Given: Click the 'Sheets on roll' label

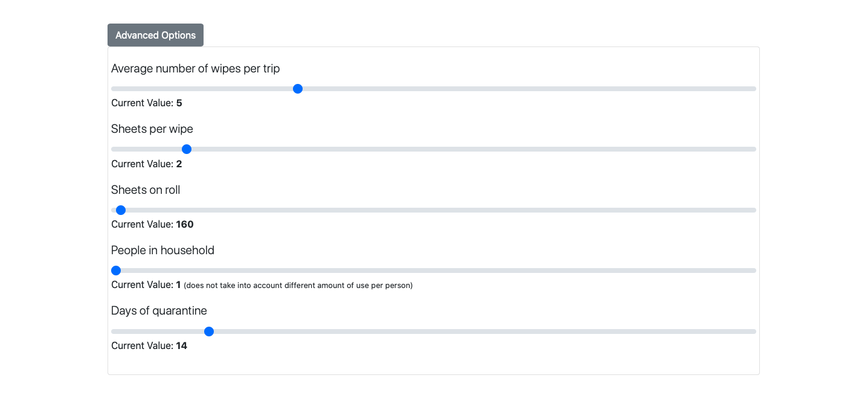Looking at the screenshot, I should tap(146, 190).
